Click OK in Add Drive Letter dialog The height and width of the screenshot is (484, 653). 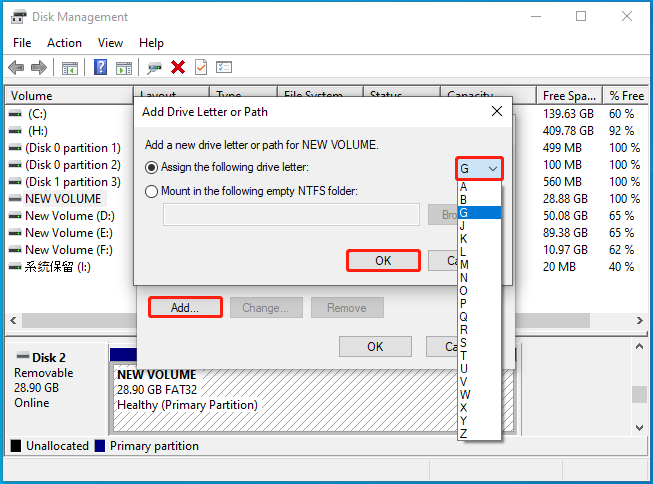pos(383,261)
